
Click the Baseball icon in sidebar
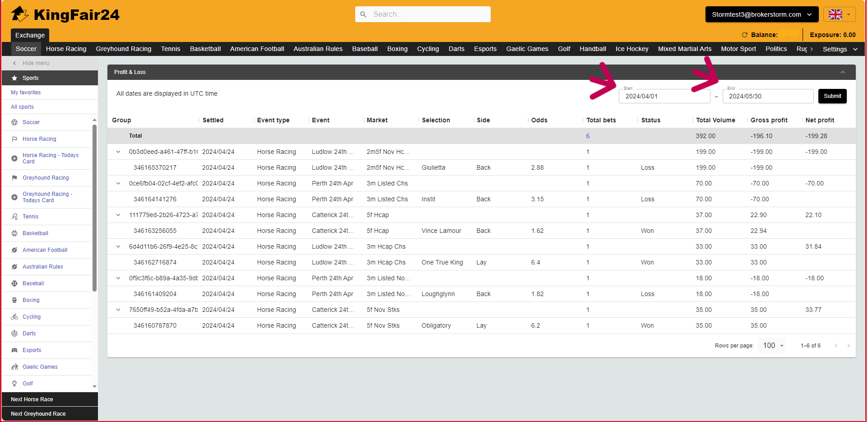coord(14,283)
